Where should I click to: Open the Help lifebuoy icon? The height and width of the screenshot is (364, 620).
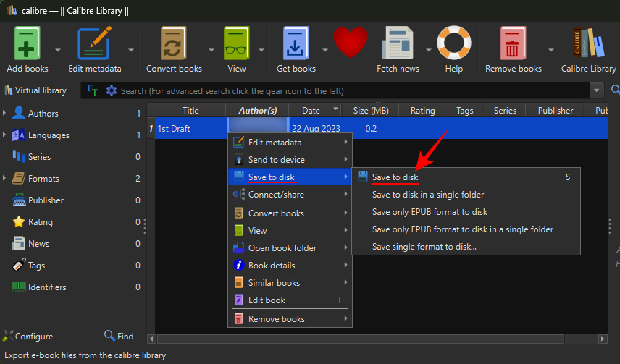click(454, 43)
